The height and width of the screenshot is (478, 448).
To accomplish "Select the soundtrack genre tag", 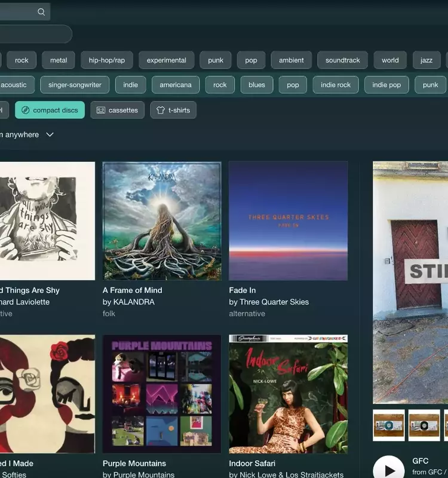I will (342, 60).
